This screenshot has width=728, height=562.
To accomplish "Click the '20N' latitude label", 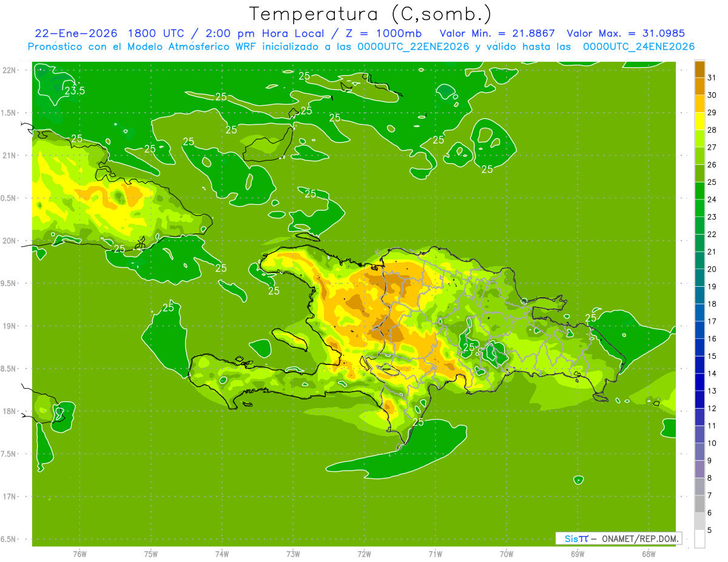I will coord(10,241).
